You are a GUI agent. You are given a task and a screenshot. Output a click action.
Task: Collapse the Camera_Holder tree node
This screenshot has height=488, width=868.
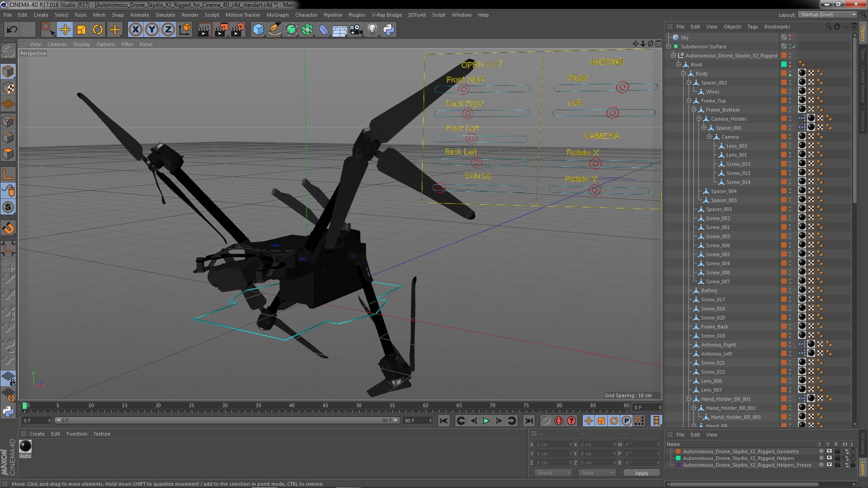(698, 119)
